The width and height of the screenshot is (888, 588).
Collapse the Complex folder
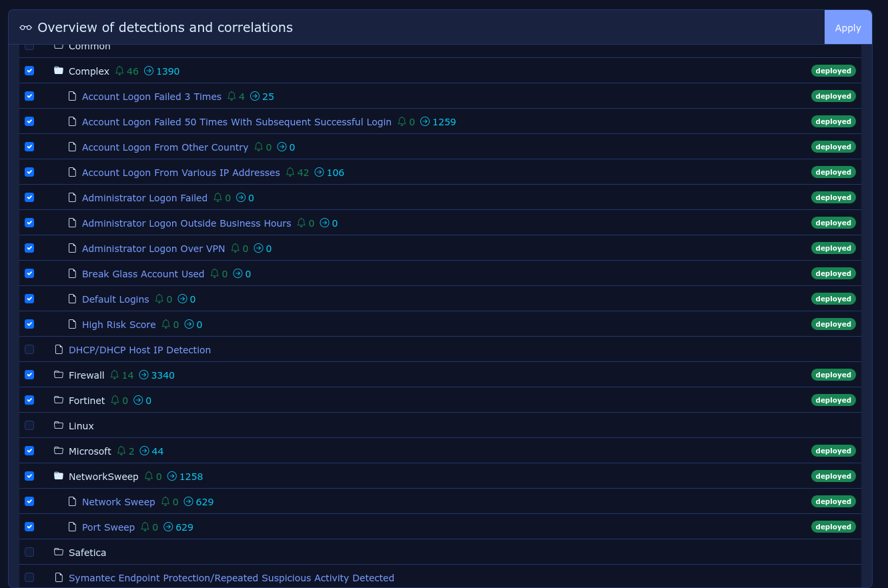59,71
